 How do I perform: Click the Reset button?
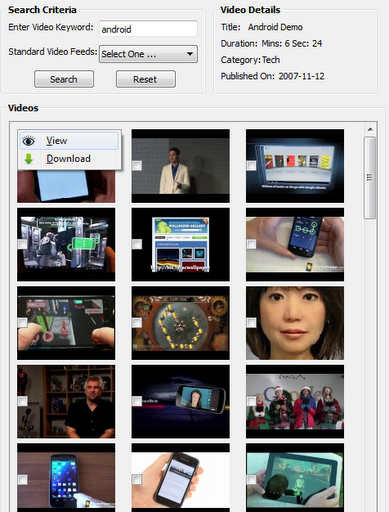tap(146, 79)
